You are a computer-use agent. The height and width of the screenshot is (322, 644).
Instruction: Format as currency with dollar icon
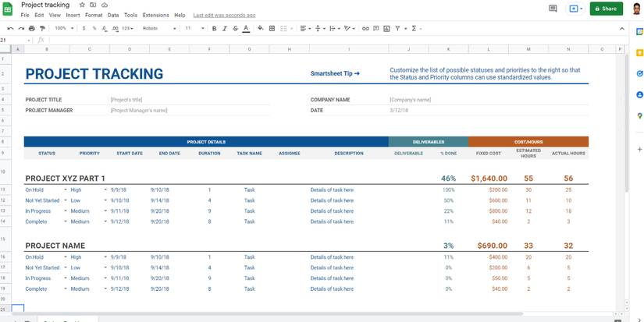[84, 29]
